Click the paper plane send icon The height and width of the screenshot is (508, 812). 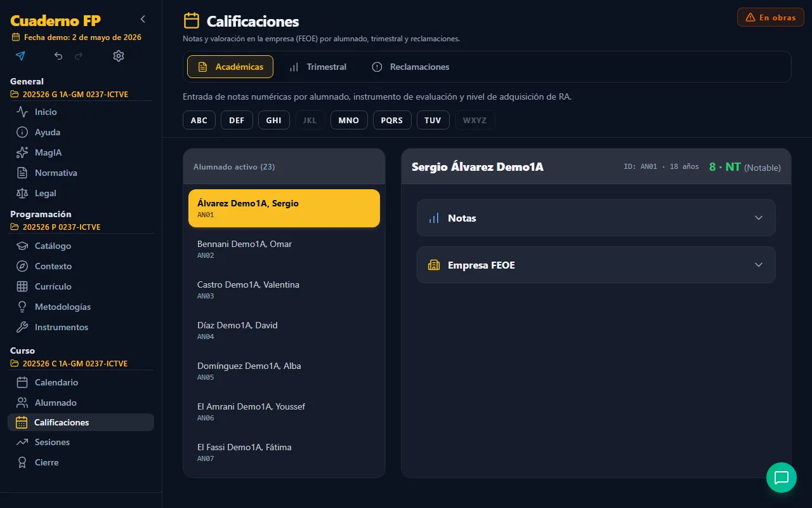coord(20,56)
